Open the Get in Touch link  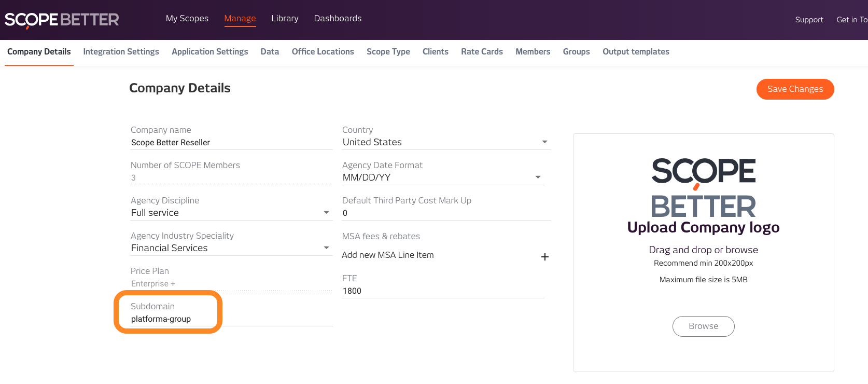(x=852, y=20)
